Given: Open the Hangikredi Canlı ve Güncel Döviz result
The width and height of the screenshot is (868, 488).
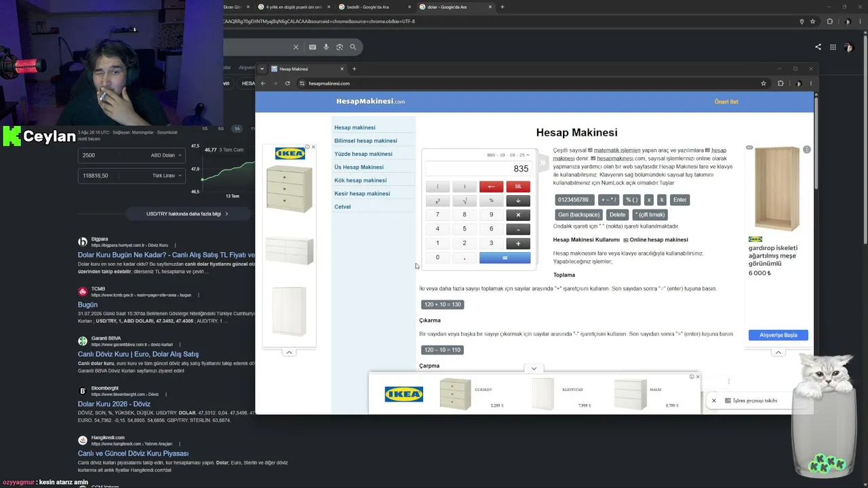Looking at the screenshot, I should 133,453.
